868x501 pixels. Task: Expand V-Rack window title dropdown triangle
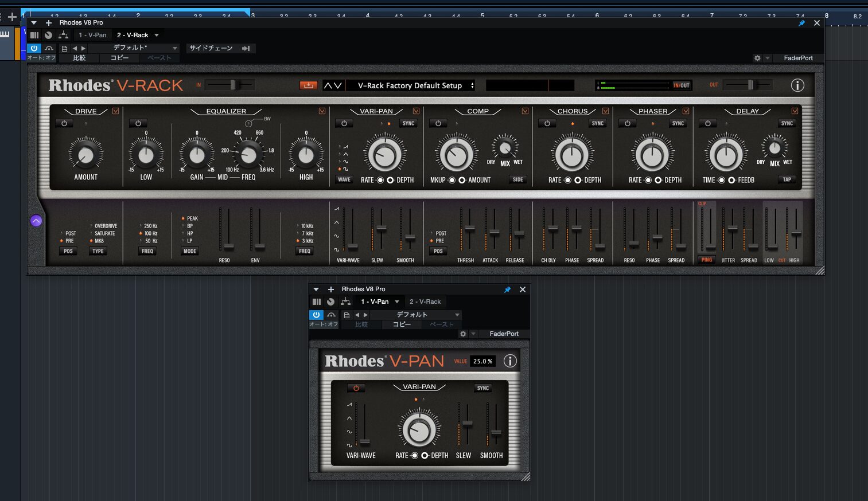(34, 23)
